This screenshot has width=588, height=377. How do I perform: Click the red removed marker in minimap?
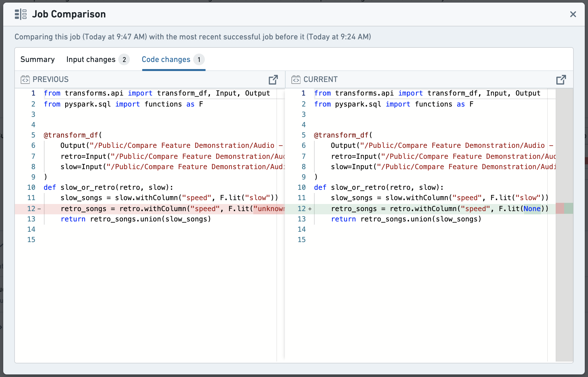560,209
